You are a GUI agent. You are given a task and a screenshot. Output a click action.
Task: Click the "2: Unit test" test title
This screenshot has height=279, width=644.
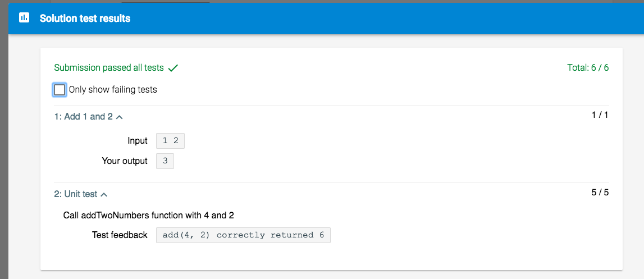(x=75, y=194)
